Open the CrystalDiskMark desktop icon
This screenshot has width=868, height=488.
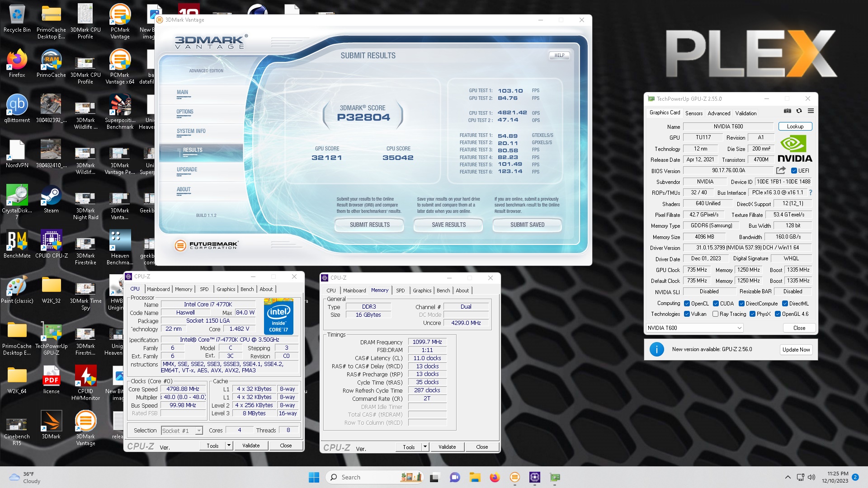click(x=17, y=202)
